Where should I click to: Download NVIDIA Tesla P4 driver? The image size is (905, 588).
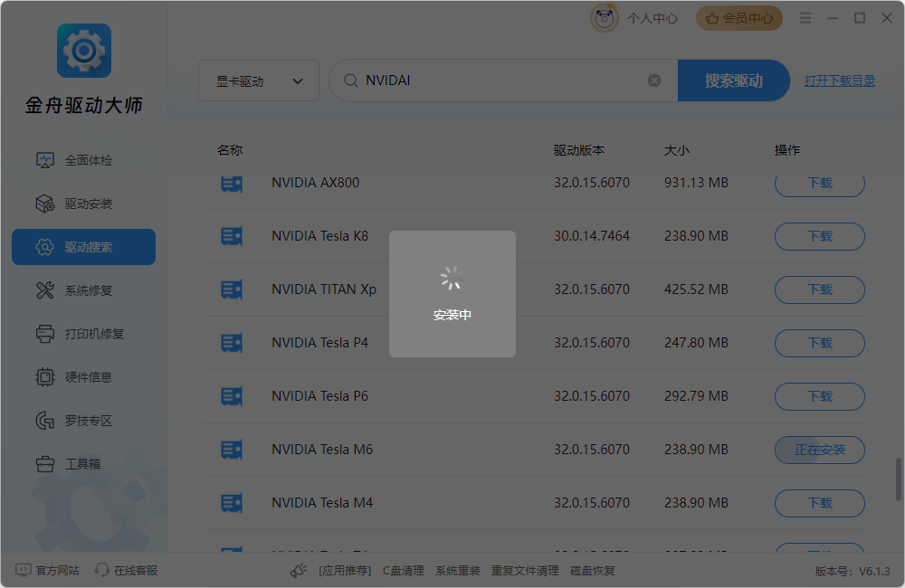tap(820, 344)
